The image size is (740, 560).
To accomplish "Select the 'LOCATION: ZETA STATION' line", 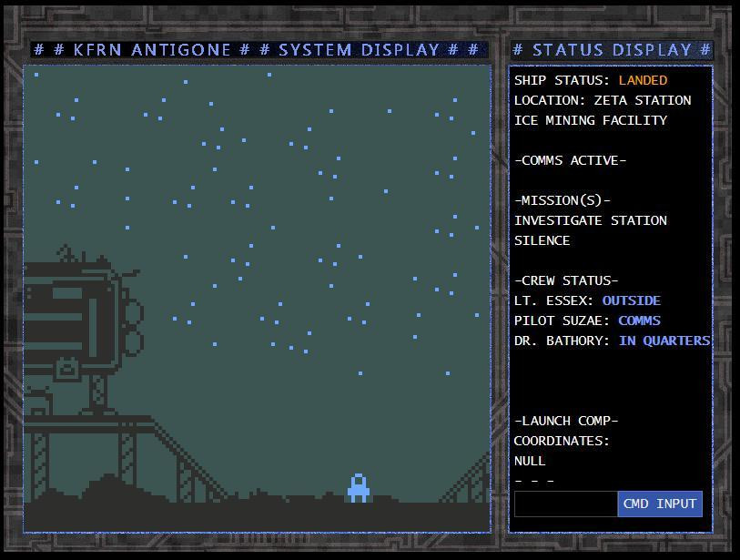I will [603, 100].
